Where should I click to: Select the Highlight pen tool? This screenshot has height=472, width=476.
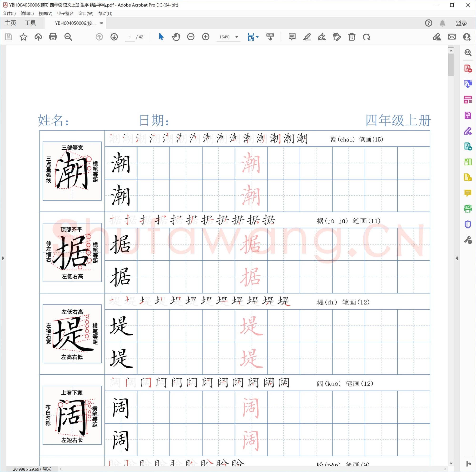pos(307,37)
